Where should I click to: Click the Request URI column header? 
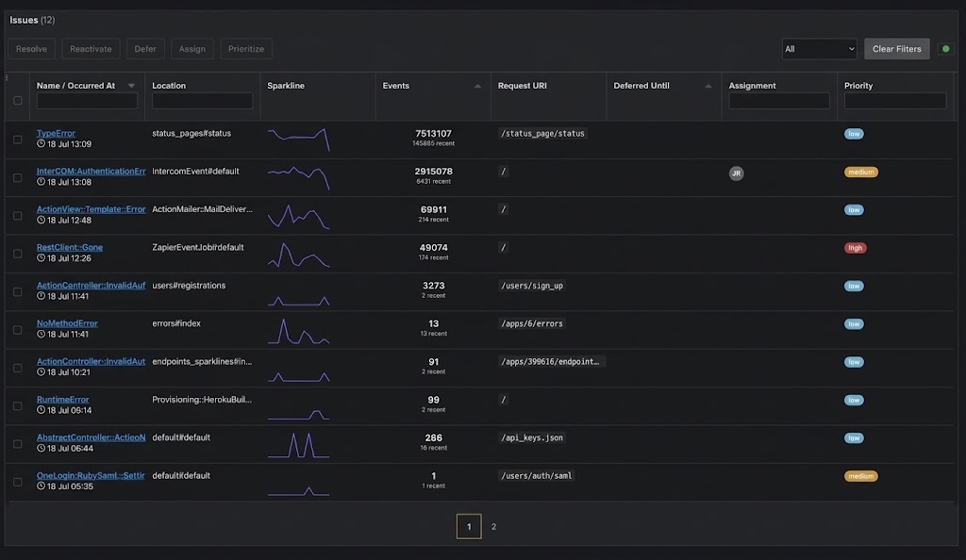pos(522,86)
